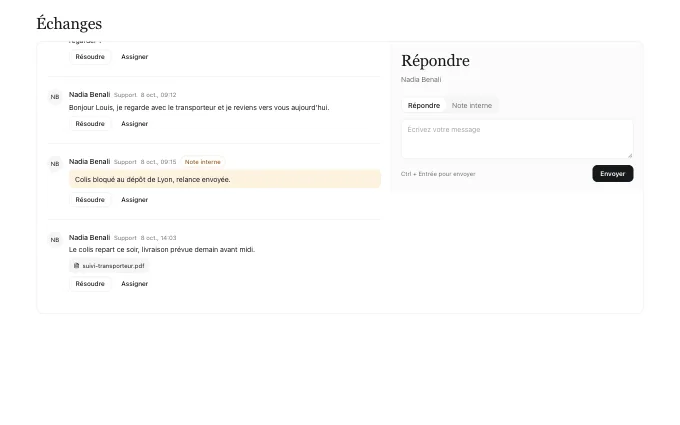Click Assigner under the suivi-transporteur.pdf message
The width and height of the screenshot is (680, 425).
click(x=134, y=284)
